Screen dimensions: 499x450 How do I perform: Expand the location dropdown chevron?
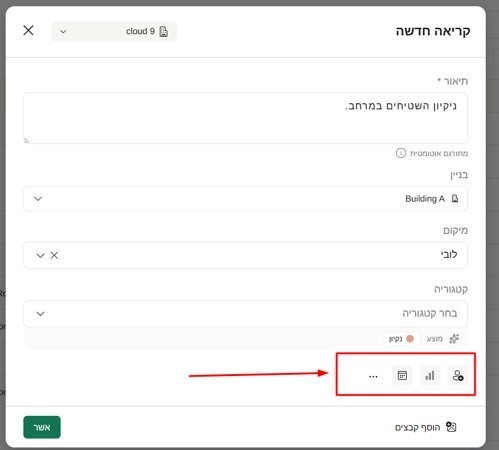(40, 256)
